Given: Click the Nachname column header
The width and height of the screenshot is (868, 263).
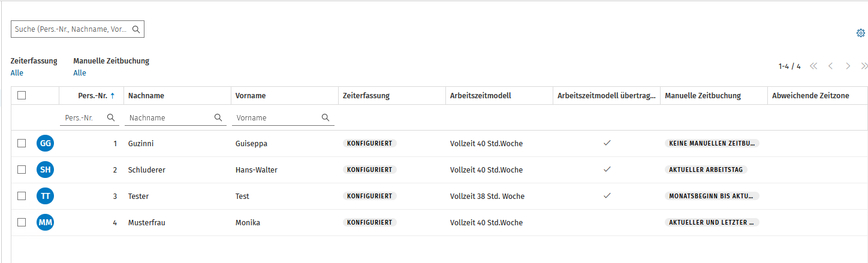Looking at the screenshot, I should 146,96.
